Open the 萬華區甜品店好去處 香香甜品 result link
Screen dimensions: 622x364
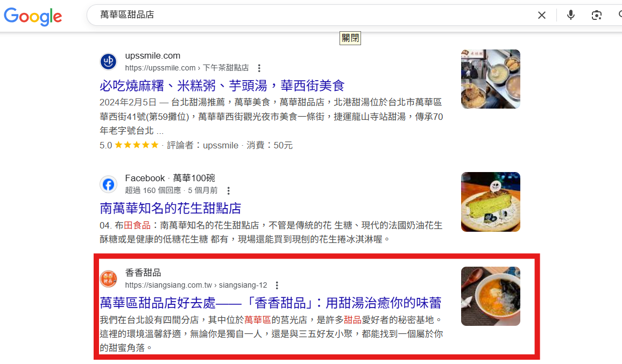click(270, 303)
